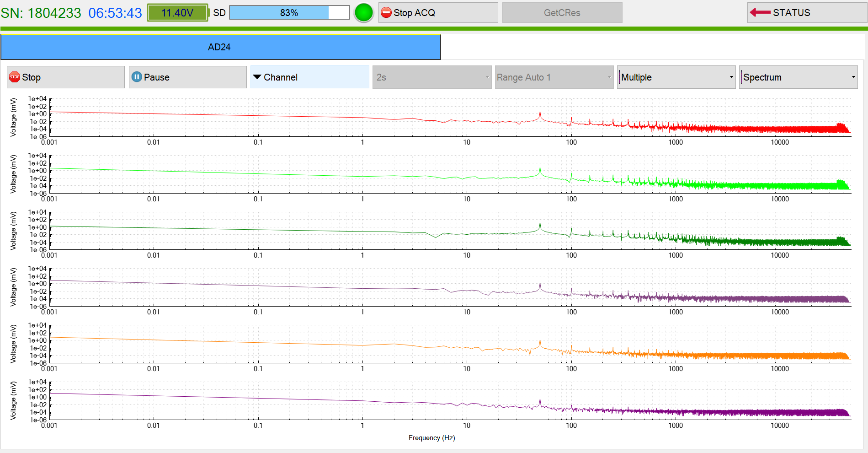Viewport: 868px width, 453px height.
Task: Click the green acquisition status indicator
Action: (x=364, y=13)
